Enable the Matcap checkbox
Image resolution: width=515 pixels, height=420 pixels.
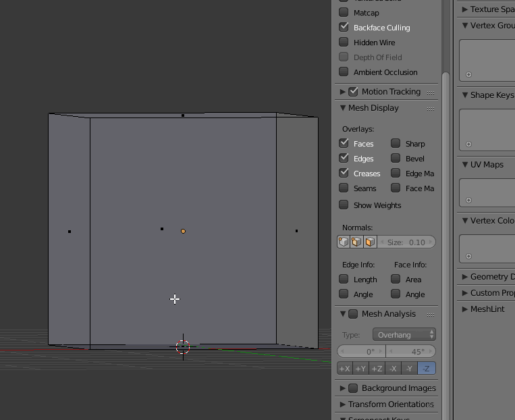tap(344, 12)
